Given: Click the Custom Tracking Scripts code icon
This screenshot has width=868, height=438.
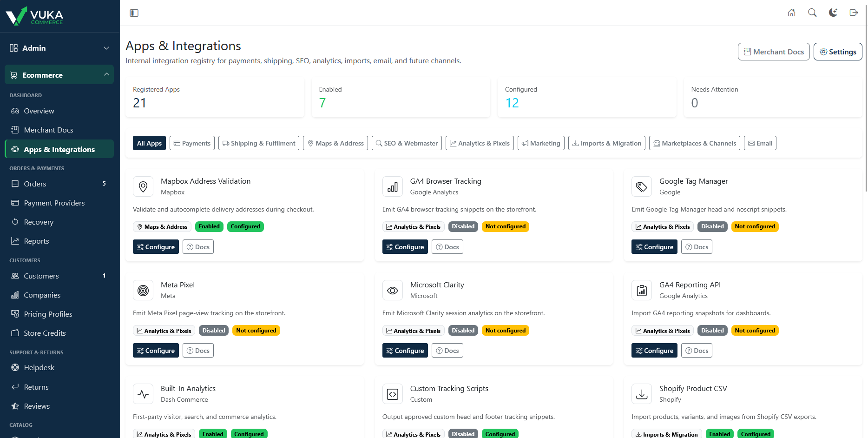Looking at the screenshot, I should [x=393, y=394].
